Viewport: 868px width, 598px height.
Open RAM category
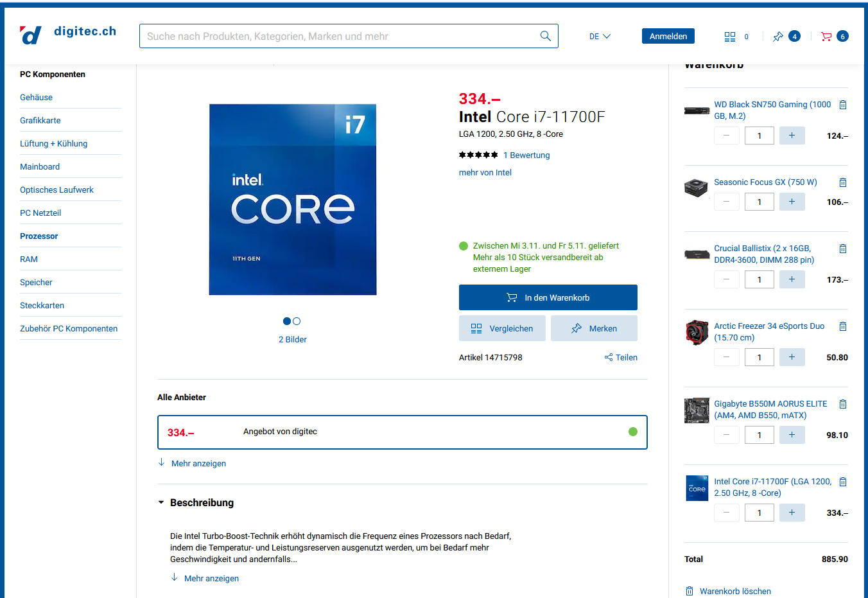coord(29,259)
